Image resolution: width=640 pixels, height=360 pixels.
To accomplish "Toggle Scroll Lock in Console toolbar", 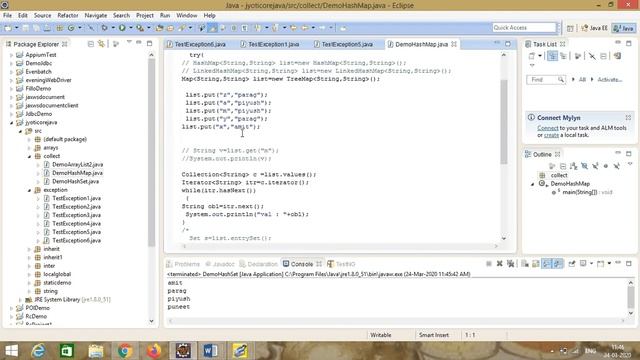I will coord(535,264).
